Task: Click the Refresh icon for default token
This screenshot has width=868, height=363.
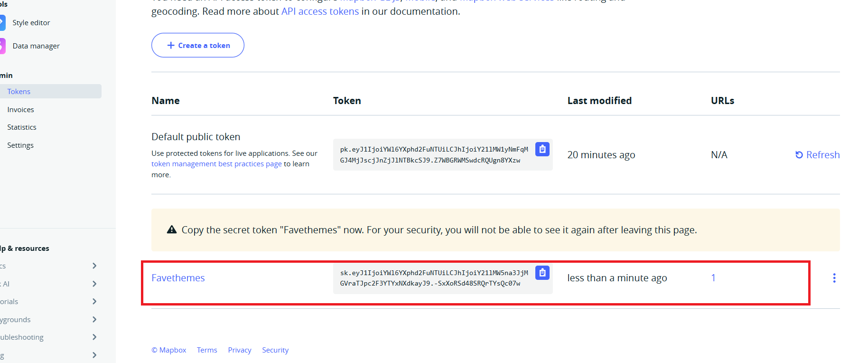Action: tap(799, 155)
